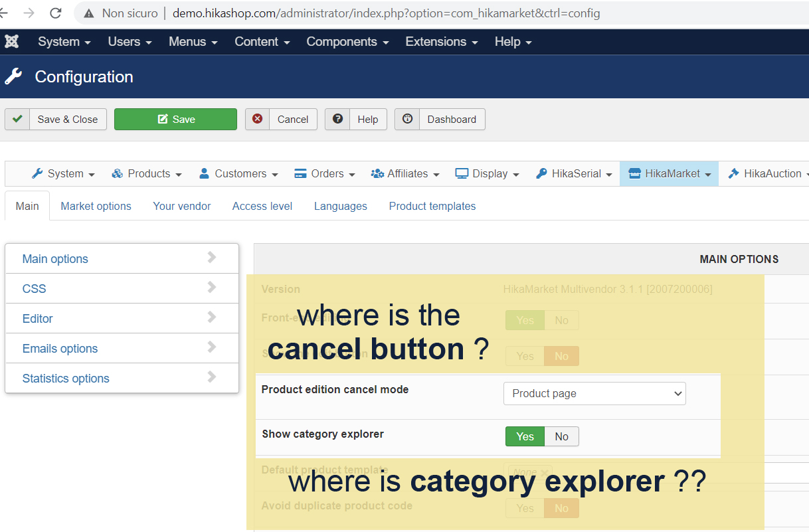Expand the HikaAuction dropdown menu
Screen dimensions: 809x532
pyautogui.click(x=768, y=173)
